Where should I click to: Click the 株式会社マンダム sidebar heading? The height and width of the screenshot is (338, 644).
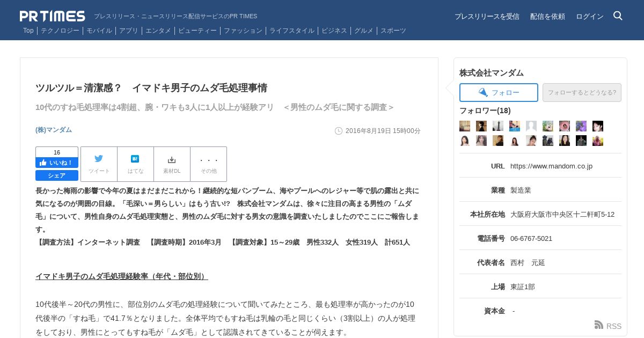click(492, 73)
